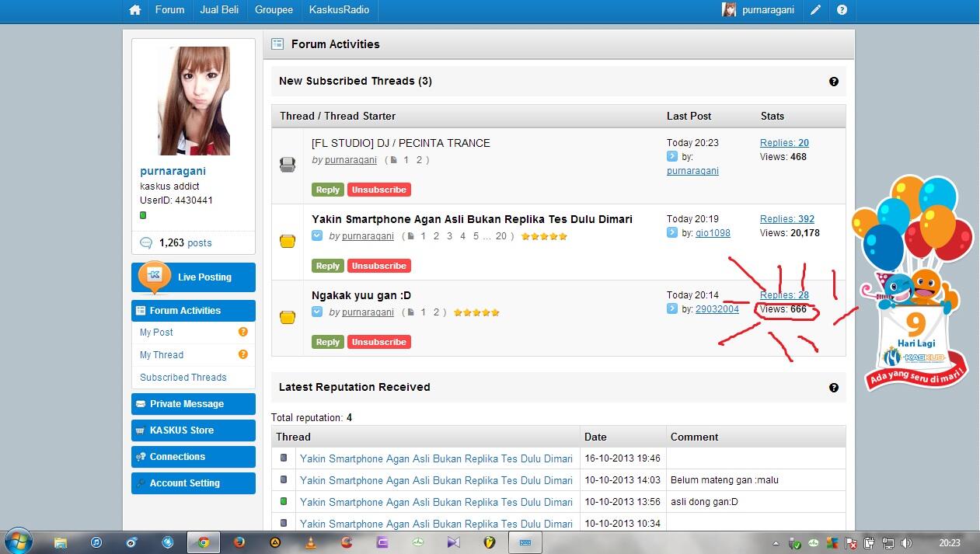
Task: Open VLC media player from the taskbar
Action: [311, 542]
